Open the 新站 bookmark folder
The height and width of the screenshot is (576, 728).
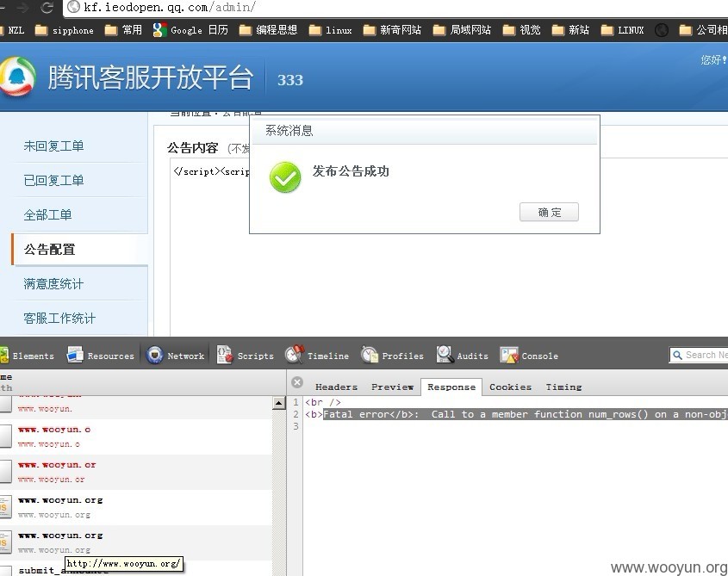(x=570, y=30)
